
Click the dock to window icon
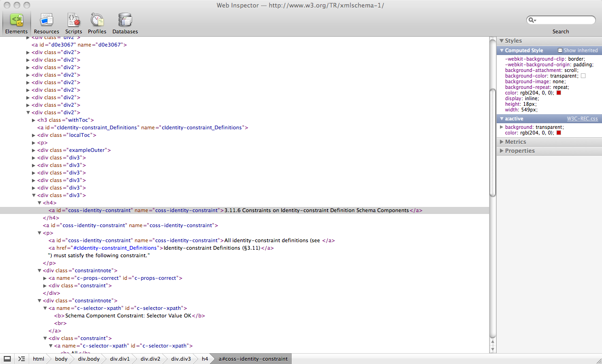tap(8, 359)
